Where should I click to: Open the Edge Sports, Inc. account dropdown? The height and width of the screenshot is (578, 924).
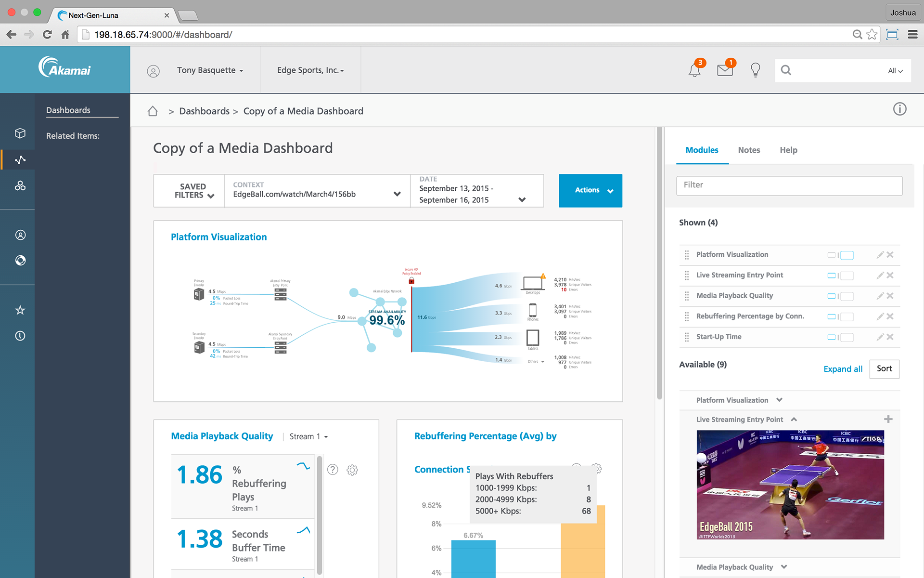click(x=310, y=70)
